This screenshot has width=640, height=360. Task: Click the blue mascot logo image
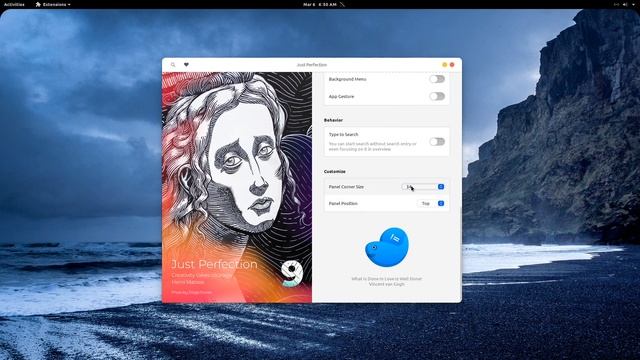(x=387, y=247)
